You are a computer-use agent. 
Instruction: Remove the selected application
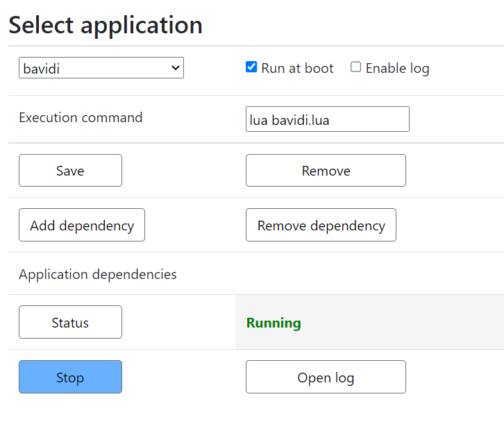[326, 171]
